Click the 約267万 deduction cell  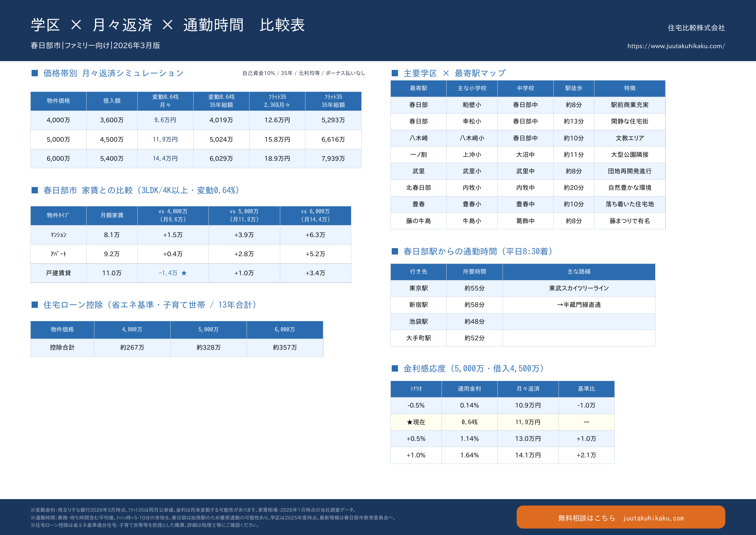(x=132, y=347)
